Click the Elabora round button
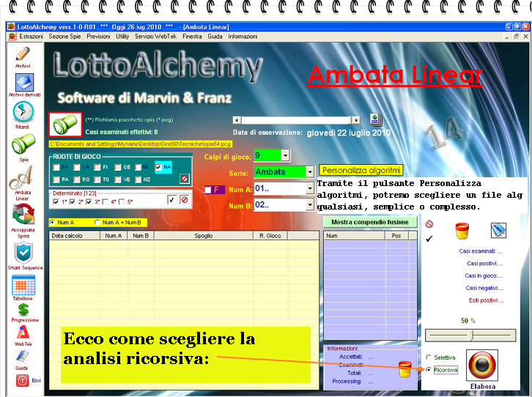 pos(482,365)
